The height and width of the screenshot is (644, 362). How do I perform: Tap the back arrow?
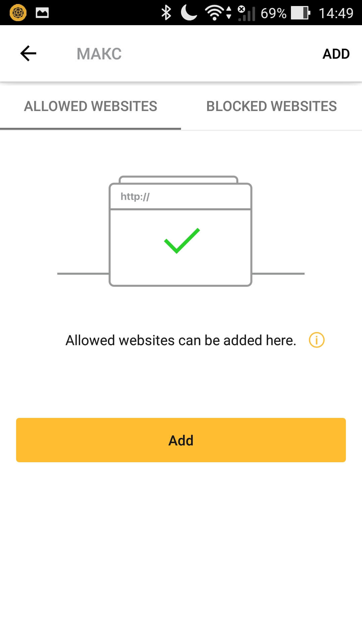[28, 54]
